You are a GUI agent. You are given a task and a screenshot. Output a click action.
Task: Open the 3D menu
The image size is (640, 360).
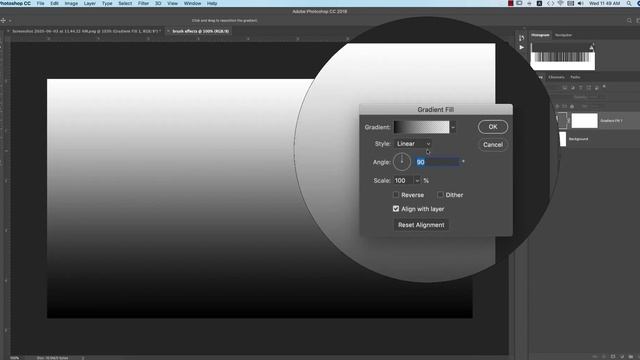tap(158, 3)
